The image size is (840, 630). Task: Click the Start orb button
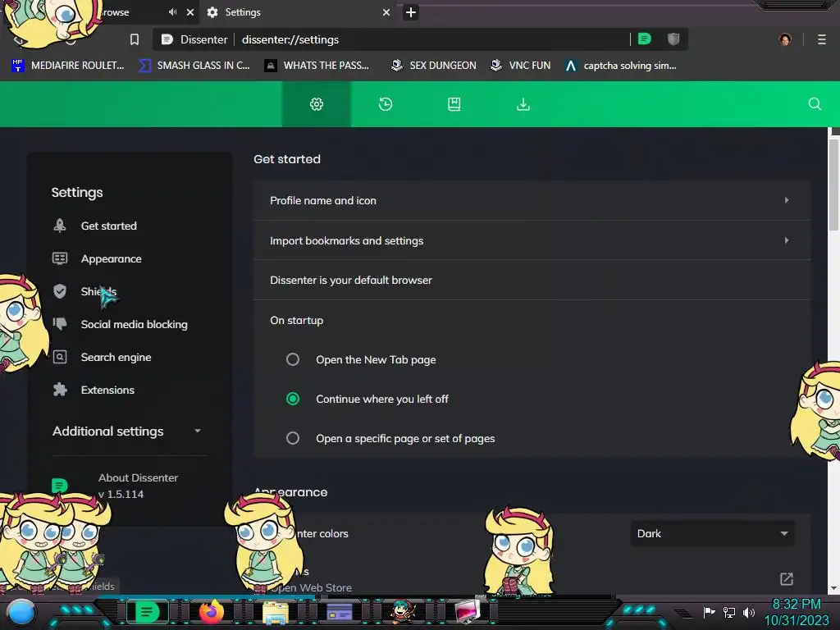coord(21,612)
